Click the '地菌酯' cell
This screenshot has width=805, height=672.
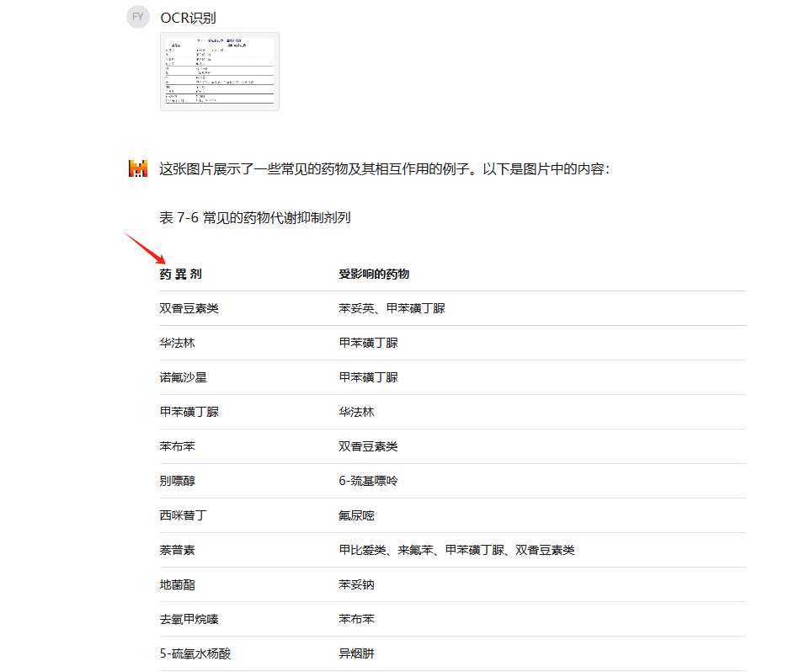coord(177,584)
